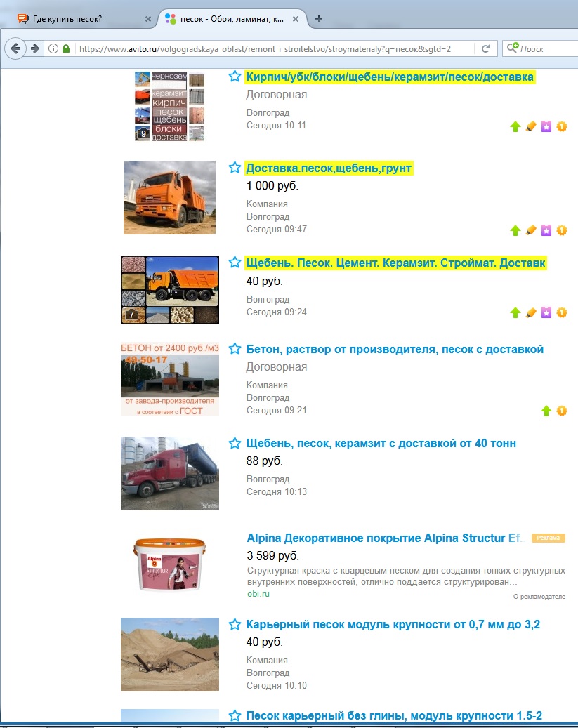Favorite 'Бетон, раствор от производителя' star
This screenshot has height=728, width=578.
[235, 348]
